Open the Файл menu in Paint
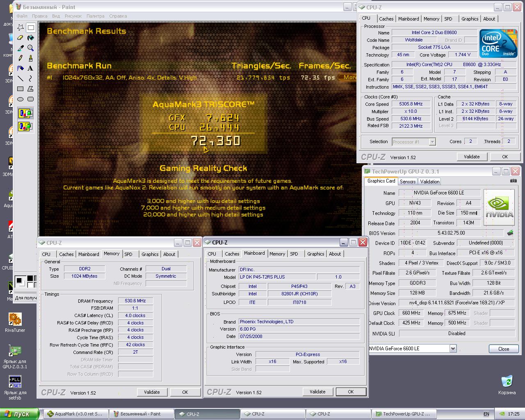 point(22,16)
